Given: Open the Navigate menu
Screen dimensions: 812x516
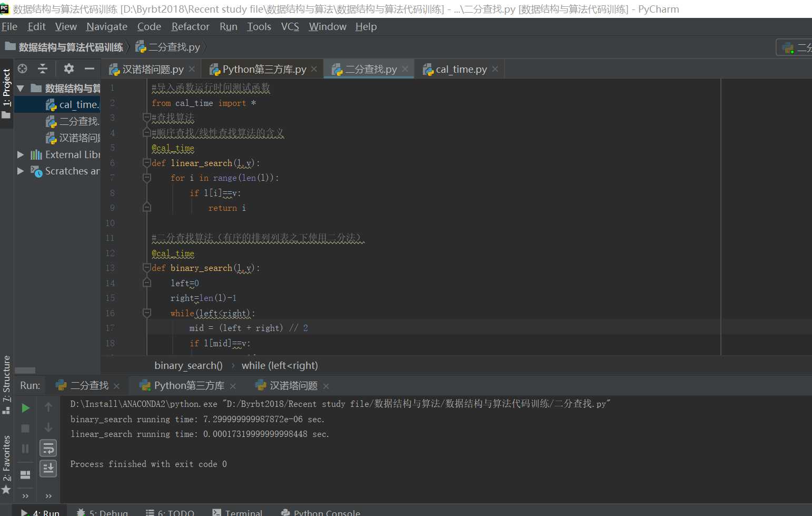Looking at the screenshot, I should coord(107,26).
